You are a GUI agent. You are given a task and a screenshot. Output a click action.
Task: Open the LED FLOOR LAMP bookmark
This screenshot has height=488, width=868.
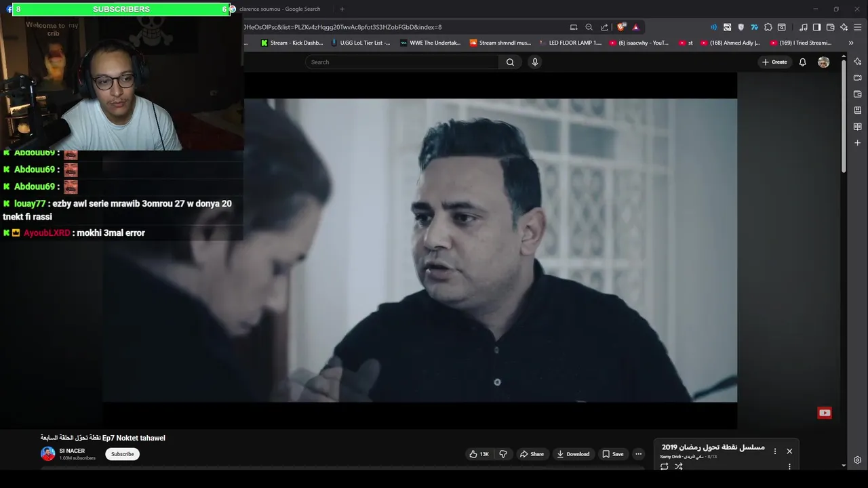570,43
